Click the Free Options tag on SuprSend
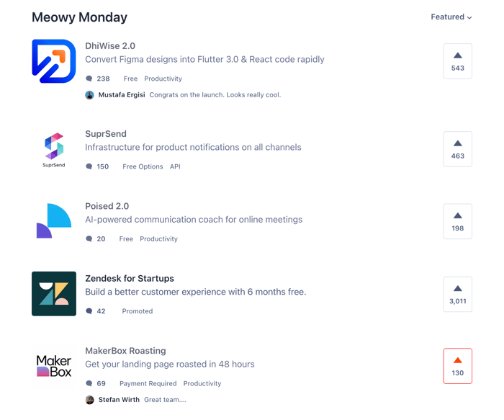This screenshot has width=504, height=420. click(143, 166)
